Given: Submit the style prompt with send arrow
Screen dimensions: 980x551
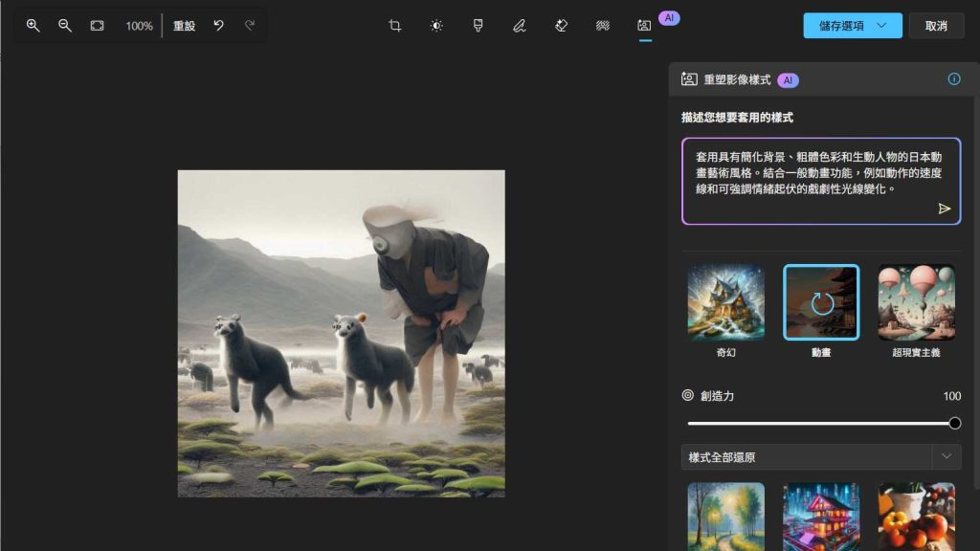Looking at the screenshot, I should [x=945, y=209].
